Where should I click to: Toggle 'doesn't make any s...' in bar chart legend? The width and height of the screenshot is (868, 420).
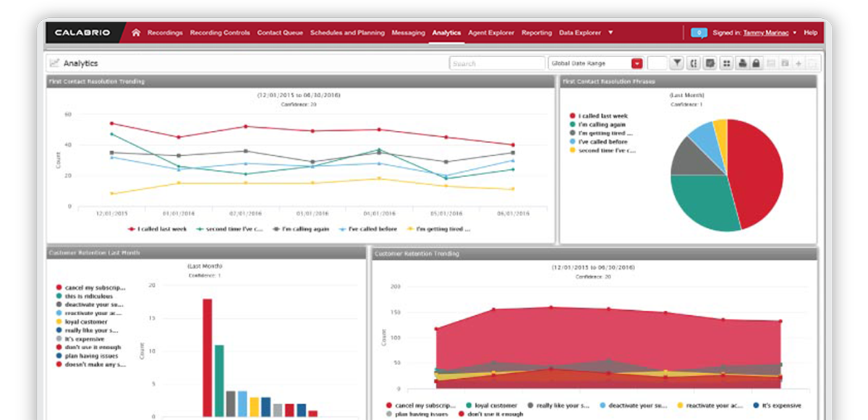[x=90, y=364]
